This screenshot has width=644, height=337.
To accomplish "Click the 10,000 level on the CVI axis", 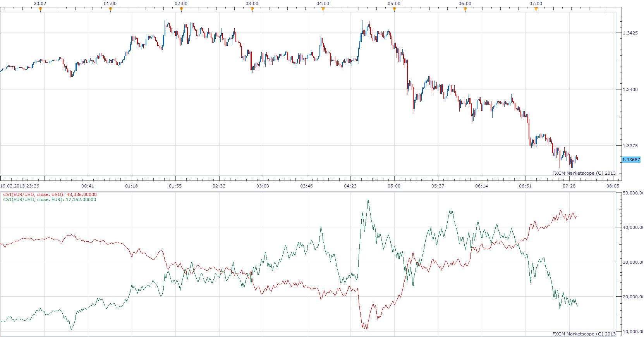I will click(633, 332).
